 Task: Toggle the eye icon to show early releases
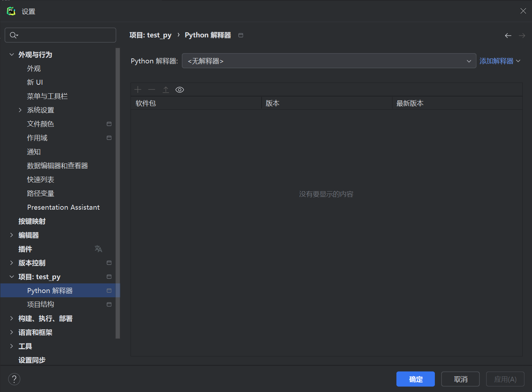(180, 89)
